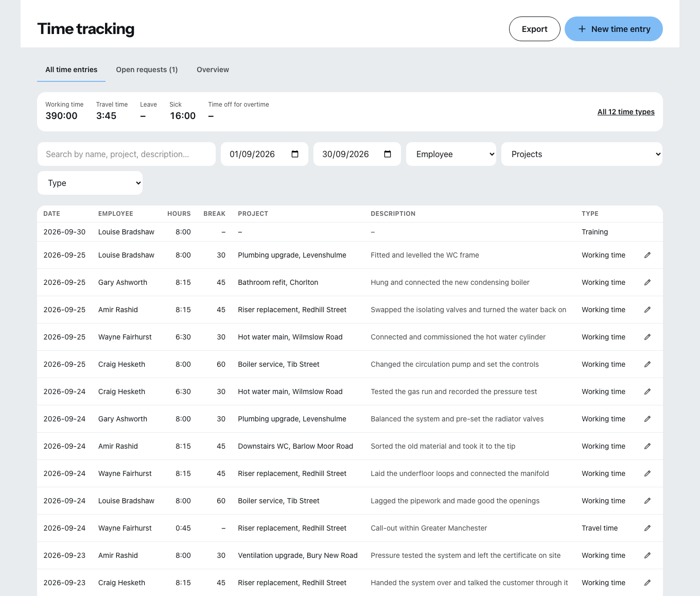The image size is (700, 596).
Task: Switch to All time entries tab
Action: tap(71, 70)
